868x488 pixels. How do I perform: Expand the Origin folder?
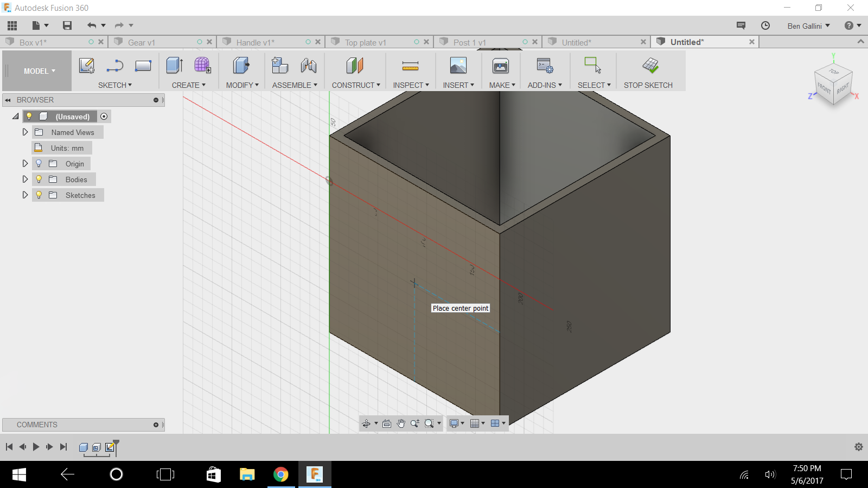point(25,163)
